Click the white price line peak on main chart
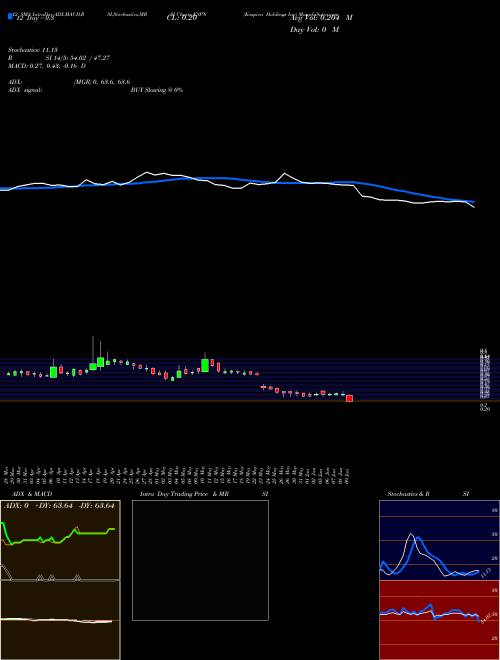Viewport: 500px width, 660px height. pos(146,173)
